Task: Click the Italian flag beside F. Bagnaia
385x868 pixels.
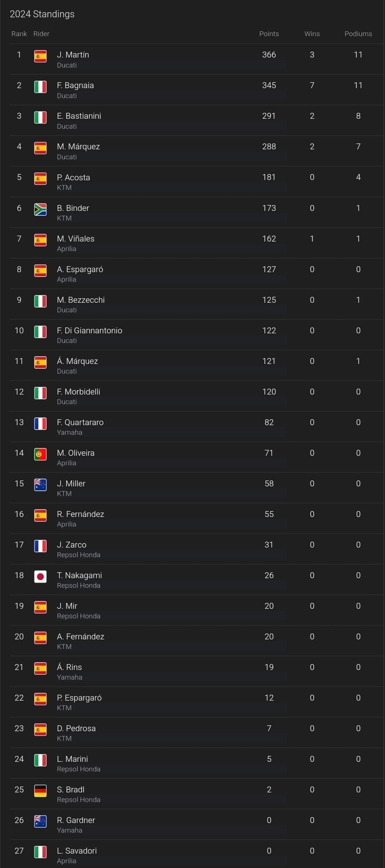Action: pos(40,87)
